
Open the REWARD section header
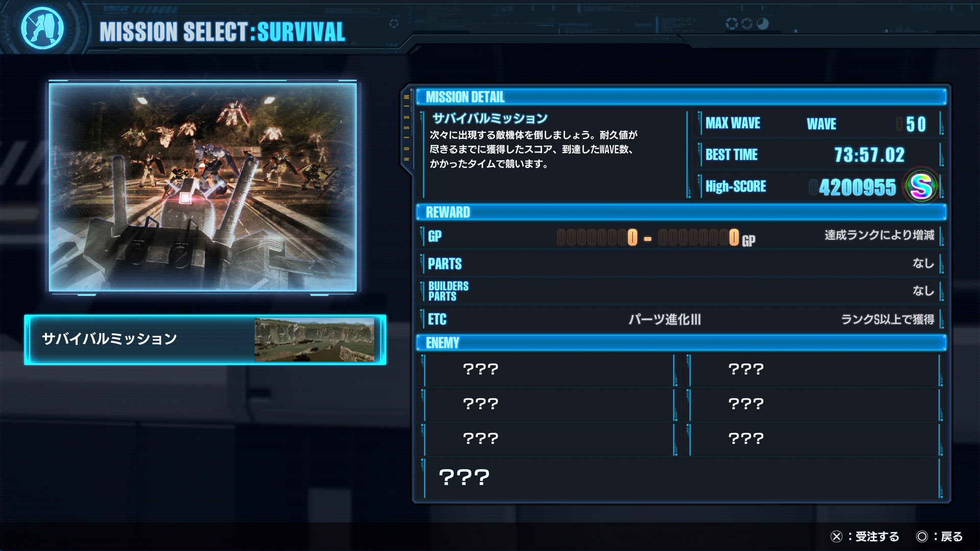pyautogui.click(x=681, y=212)
